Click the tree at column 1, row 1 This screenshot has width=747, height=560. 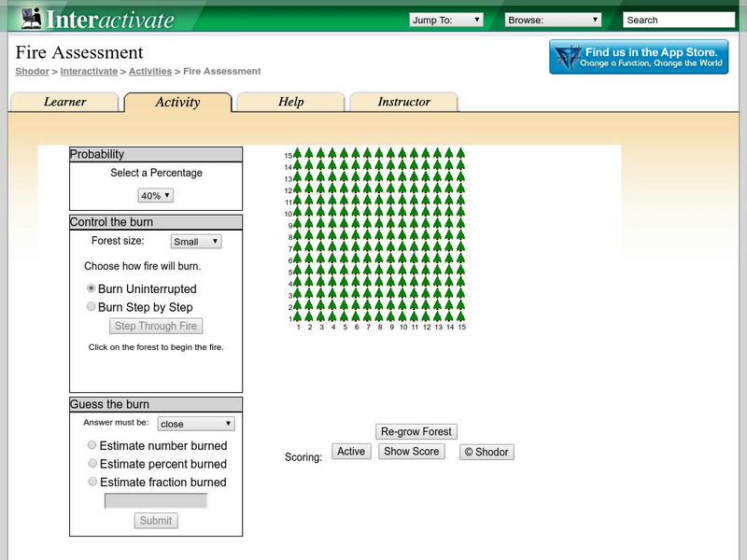[298, 318]
